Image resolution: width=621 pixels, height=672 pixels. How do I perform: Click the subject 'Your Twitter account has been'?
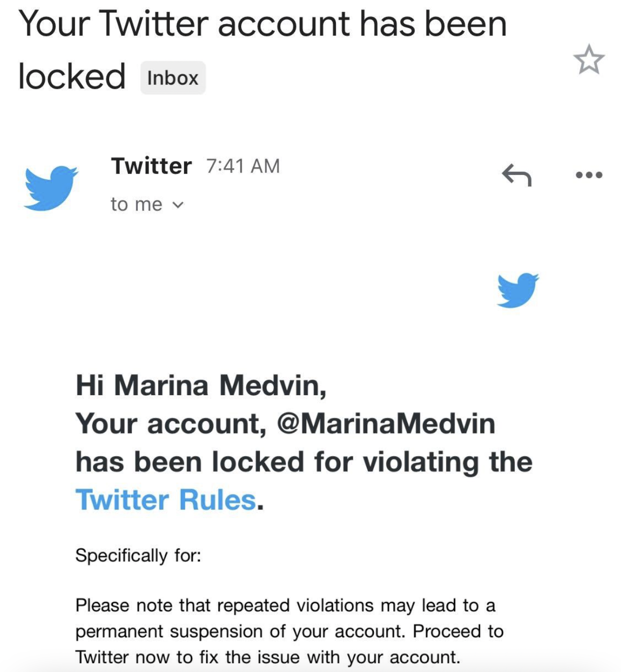tap(262, 24)
